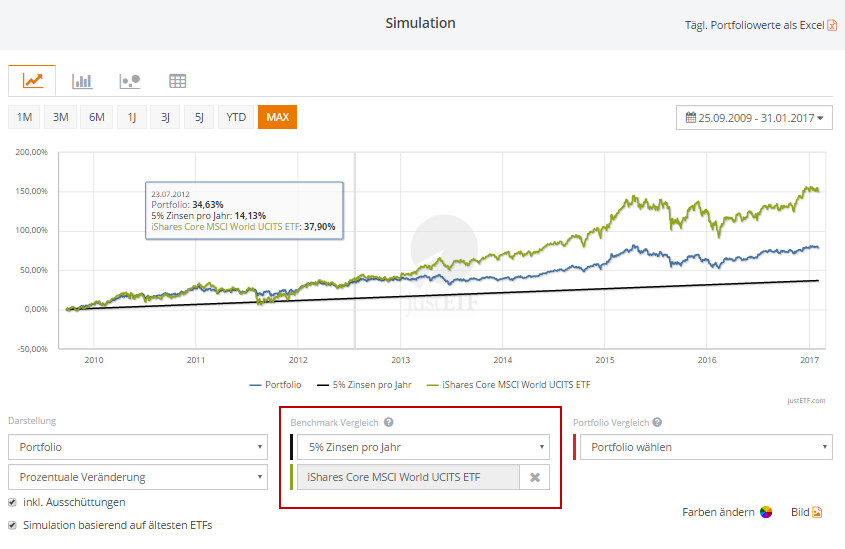Screen dimensions: 845x549
Task: Select the 1M time range
Action: (x=24, y=117)
